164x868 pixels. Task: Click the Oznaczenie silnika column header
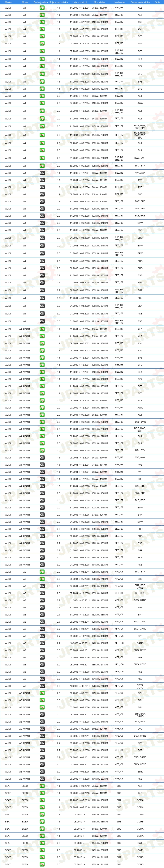click(141, 2)
